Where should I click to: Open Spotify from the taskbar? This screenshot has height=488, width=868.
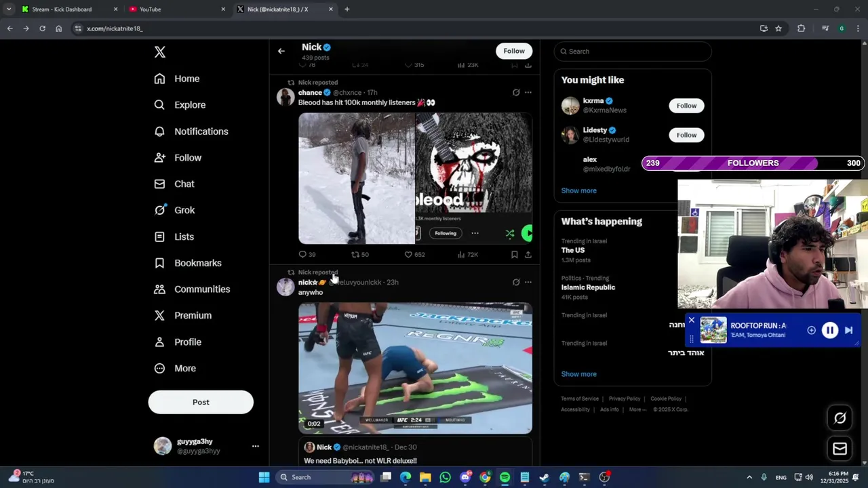coord(505,477)
